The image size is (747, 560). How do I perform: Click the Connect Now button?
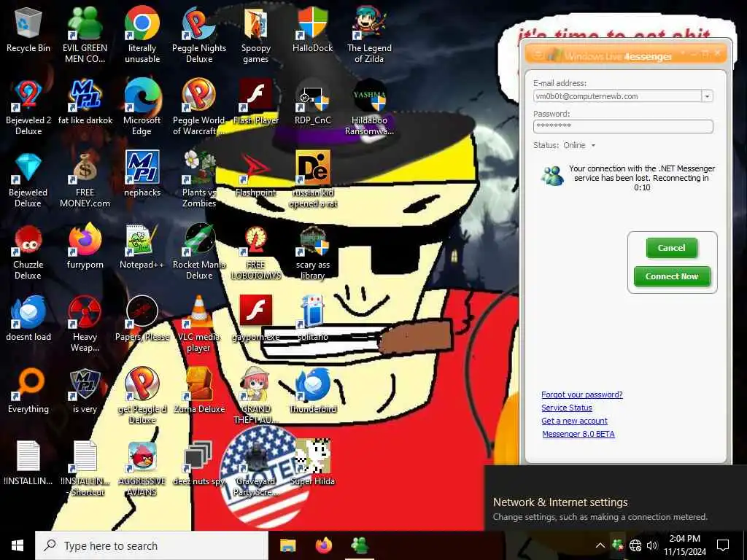point(672,276)
